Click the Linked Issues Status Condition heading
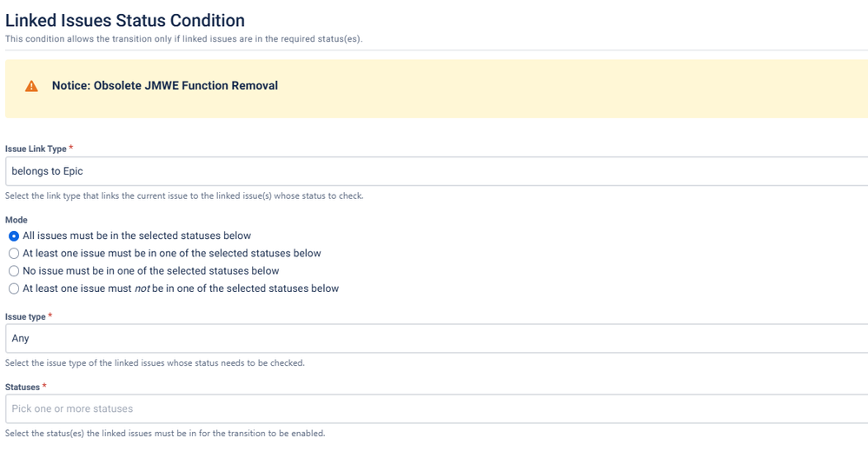This screenshot has width=868, height=451. pos(125,20)
